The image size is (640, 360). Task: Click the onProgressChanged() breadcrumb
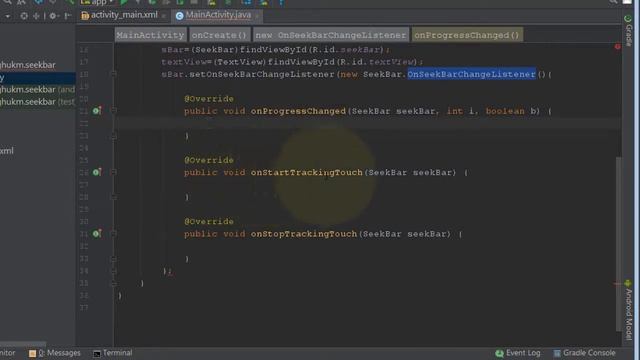coord(467,35)
